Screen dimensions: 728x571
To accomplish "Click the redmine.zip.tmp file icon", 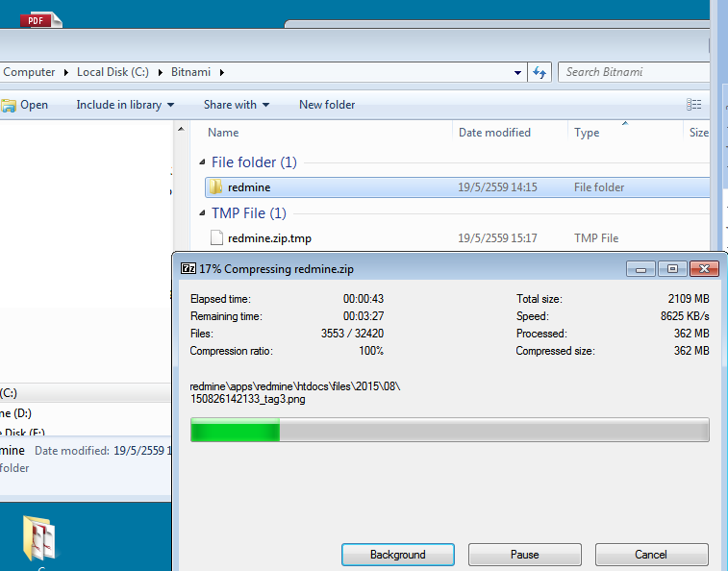I will [x=216, y=238].
